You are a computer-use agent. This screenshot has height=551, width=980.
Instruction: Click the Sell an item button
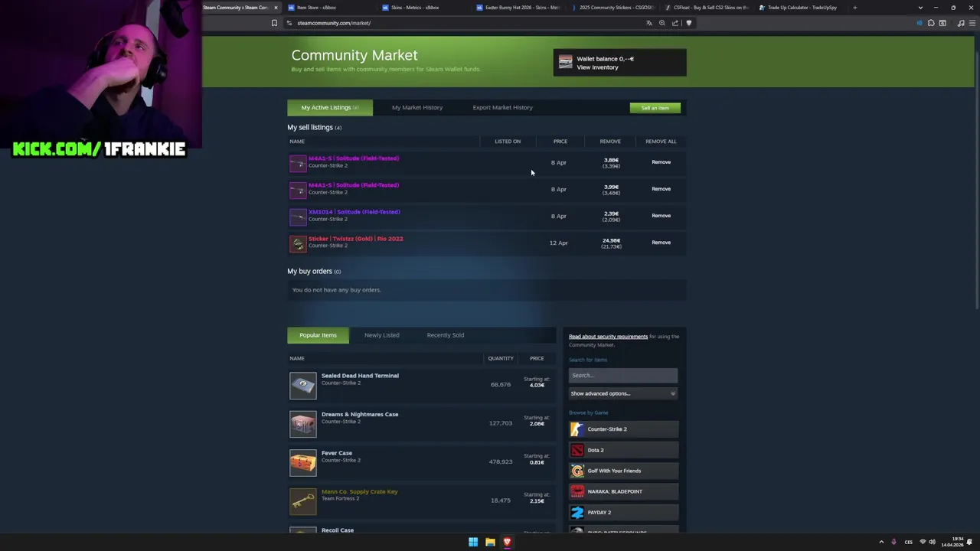655,108
